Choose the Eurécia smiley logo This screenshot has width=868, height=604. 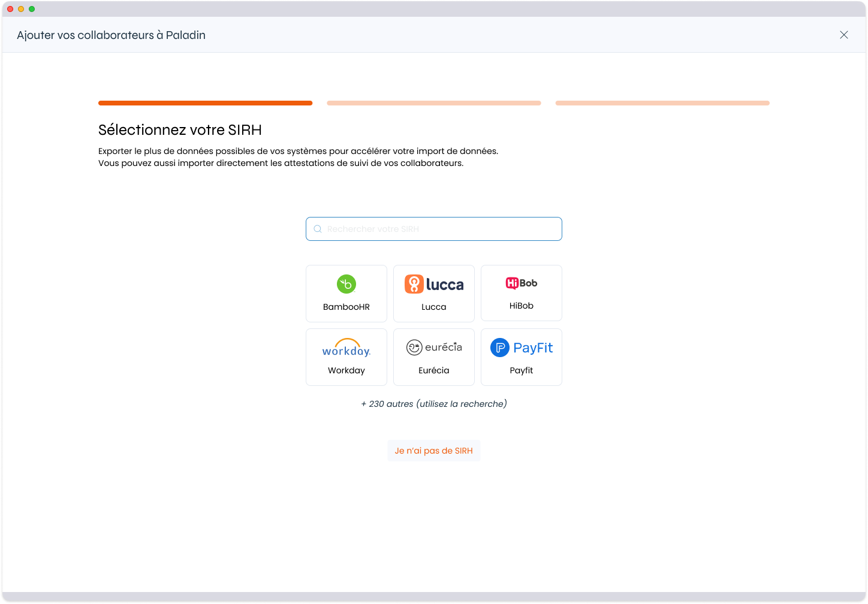coord(434,348)
